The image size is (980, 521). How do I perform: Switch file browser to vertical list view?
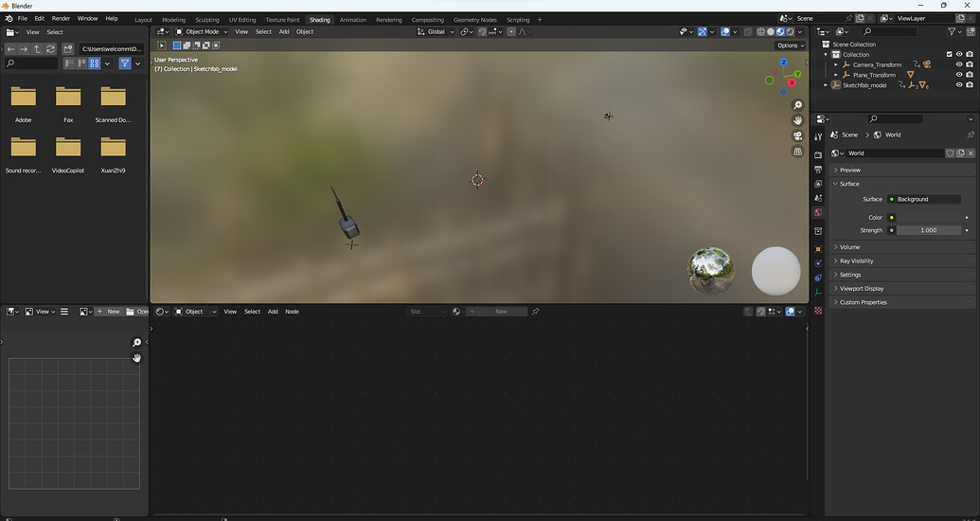(x=69, y=63)
